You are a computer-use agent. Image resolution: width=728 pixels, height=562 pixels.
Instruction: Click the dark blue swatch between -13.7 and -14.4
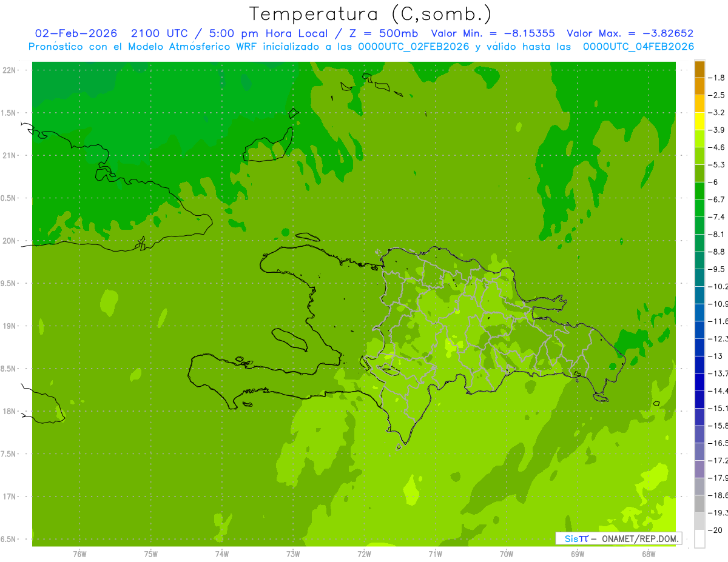pos(699,382)
